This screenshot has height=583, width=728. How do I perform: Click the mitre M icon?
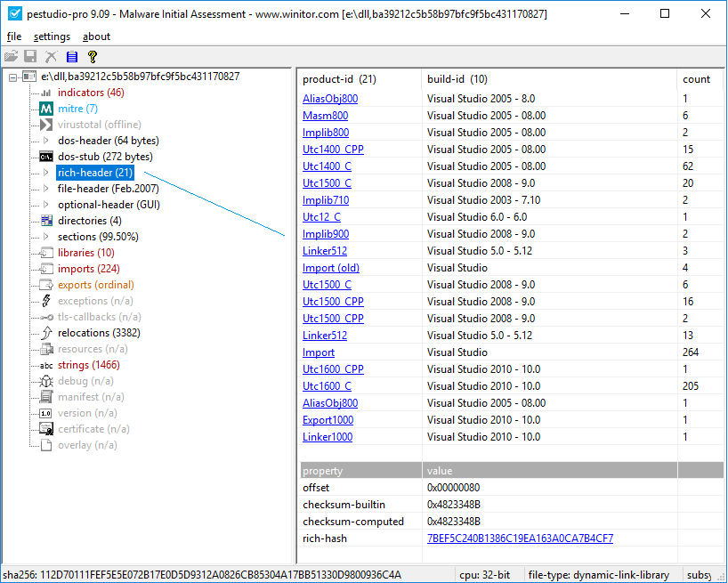pos(46,109)
